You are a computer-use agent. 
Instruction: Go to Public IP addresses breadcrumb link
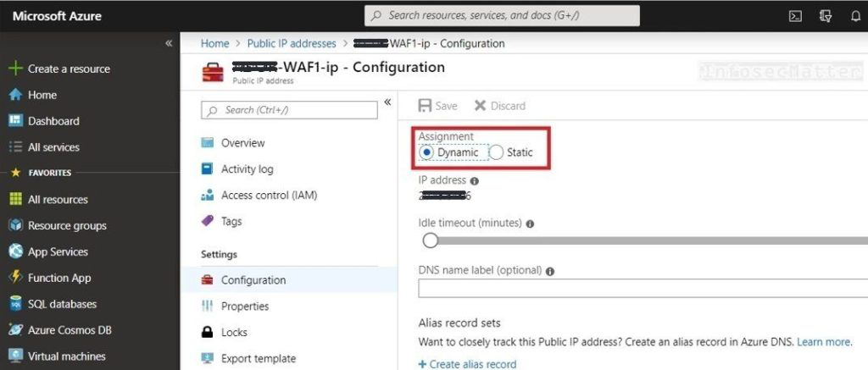pos(292,44)
